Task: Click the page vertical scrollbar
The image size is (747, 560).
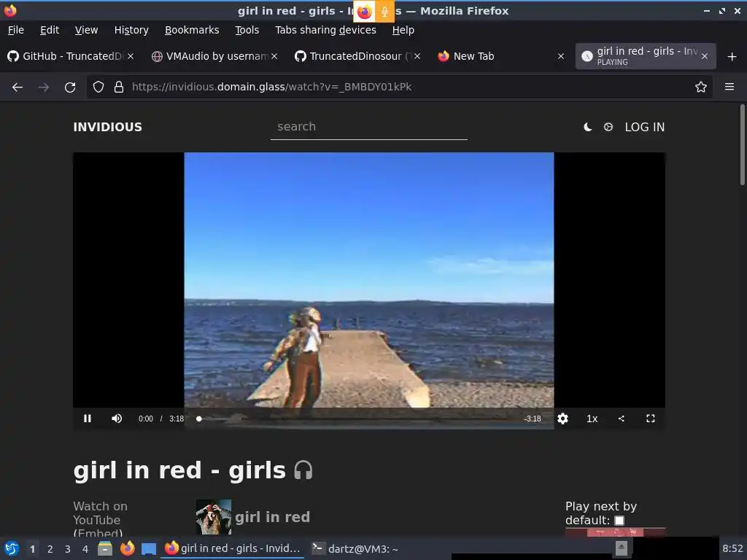Action: pos(742,145)
